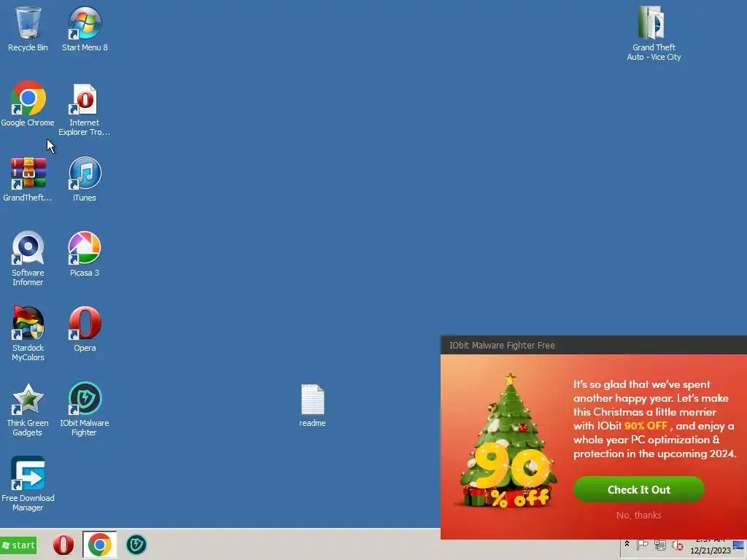Click the 90% OFF highlighted text
747x560 pixels.
[646, 426]
